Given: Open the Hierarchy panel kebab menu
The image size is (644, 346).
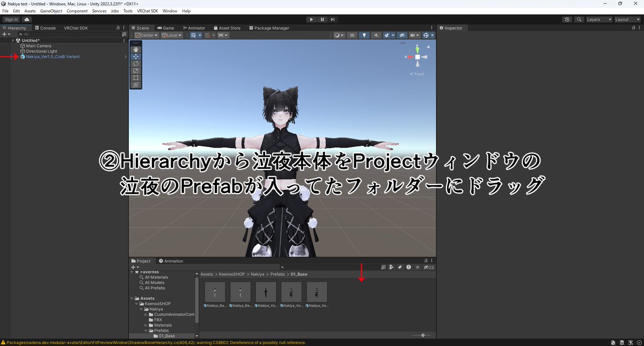Looking at the screenshot, I should [x=125, y=28].
